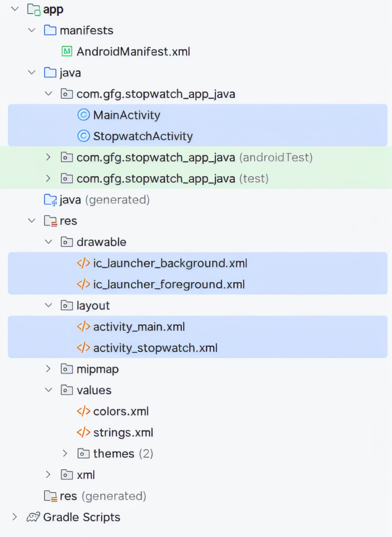Click the java (generated) folder icon

click(x=50, y=200)
